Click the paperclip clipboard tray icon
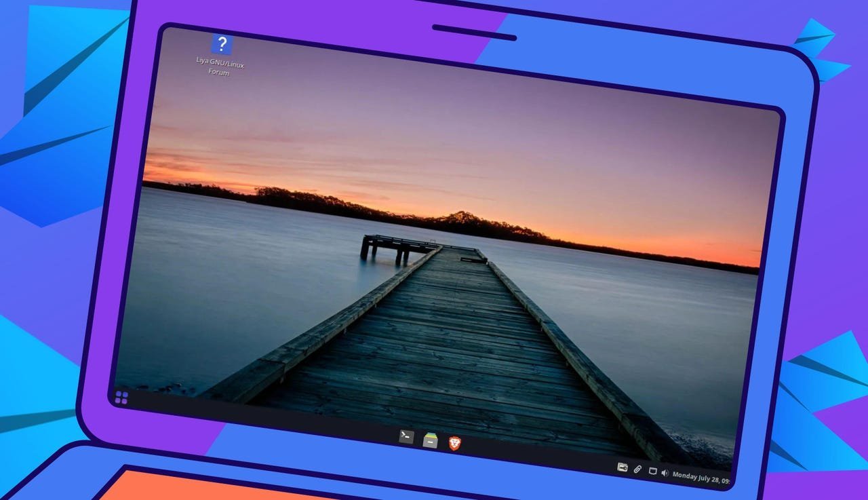Viewport: 868px width, 500px height. pos(637,469)
